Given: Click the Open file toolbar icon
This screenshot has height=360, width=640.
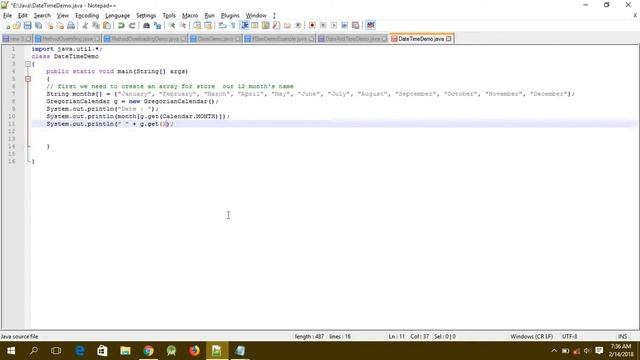Looking at the screenshot, I should (x=17, y=25).
